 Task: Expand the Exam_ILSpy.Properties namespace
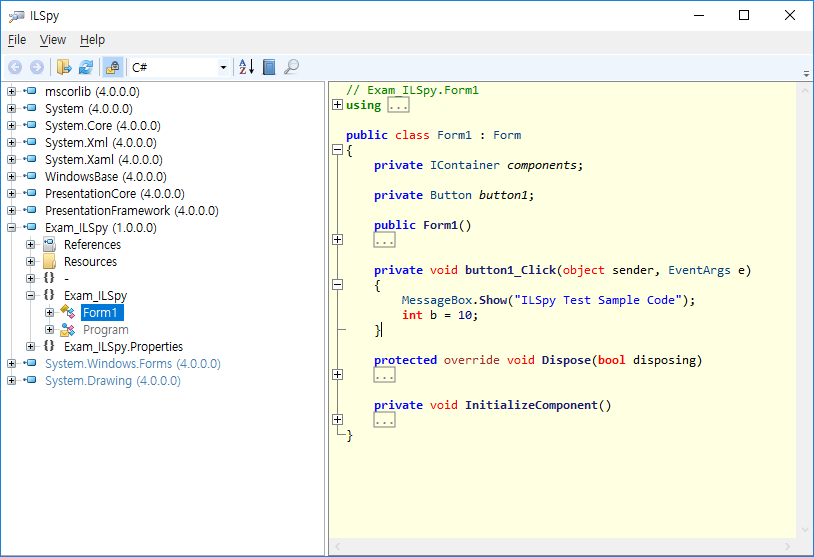(x=31, y=346)
